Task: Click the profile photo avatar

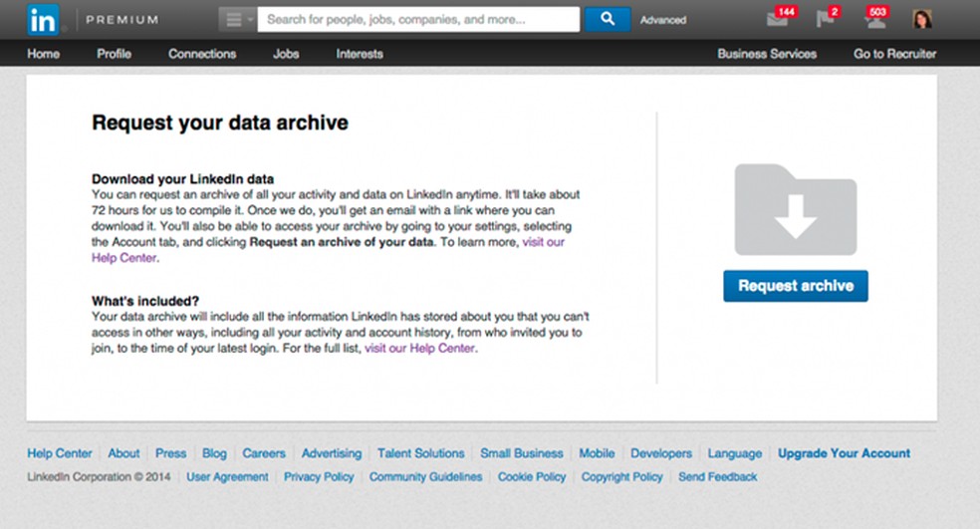Action: pyautogui.click(x=922, y=19)
